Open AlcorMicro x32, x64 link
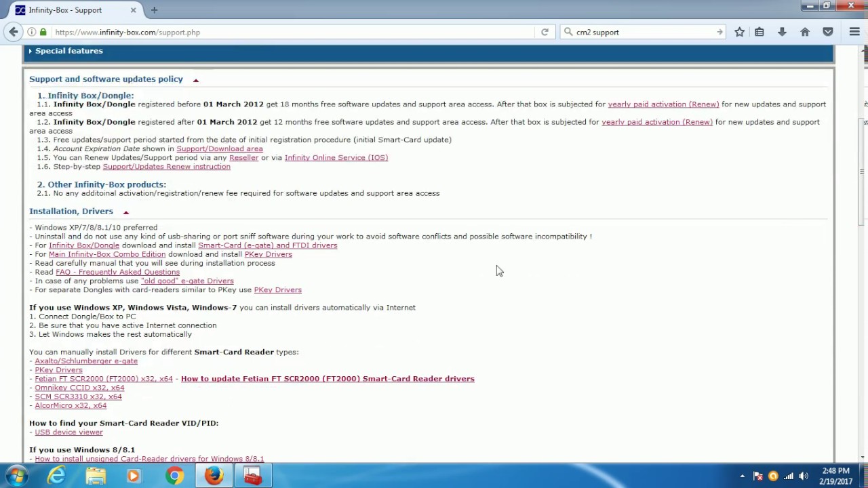The width and height of the screenshot is (868, 488). tap(71, 405)
